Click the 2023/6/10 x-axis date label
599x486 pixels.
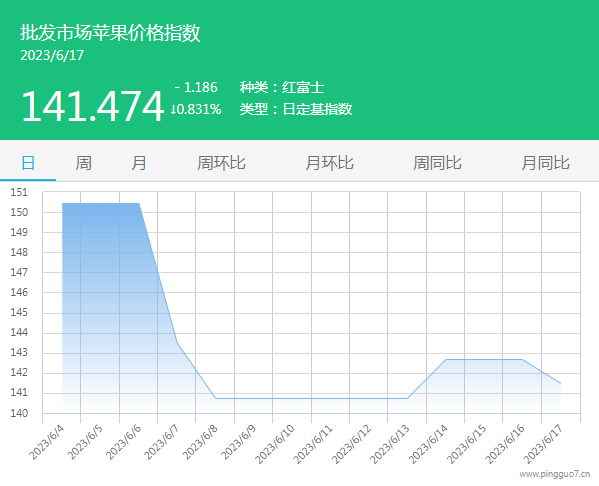pos(274,444)
